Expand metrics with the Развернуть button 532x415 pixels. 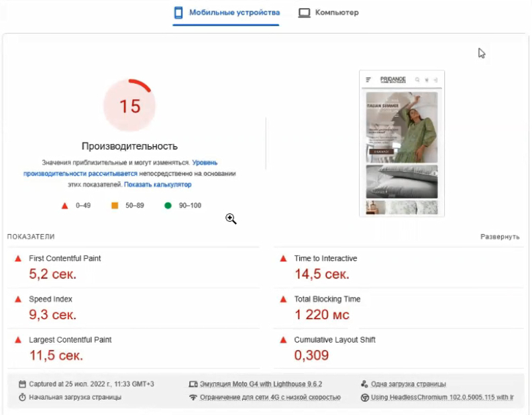500,237
